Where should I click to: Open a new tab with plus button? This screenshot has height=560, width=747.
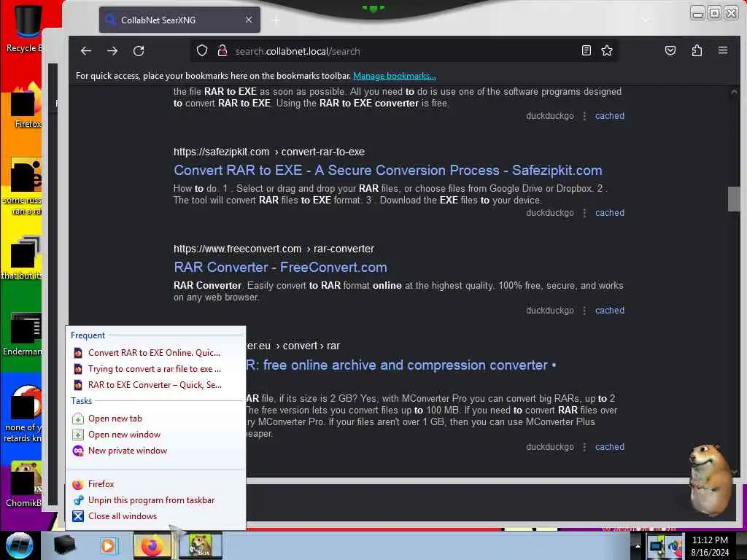276,20
